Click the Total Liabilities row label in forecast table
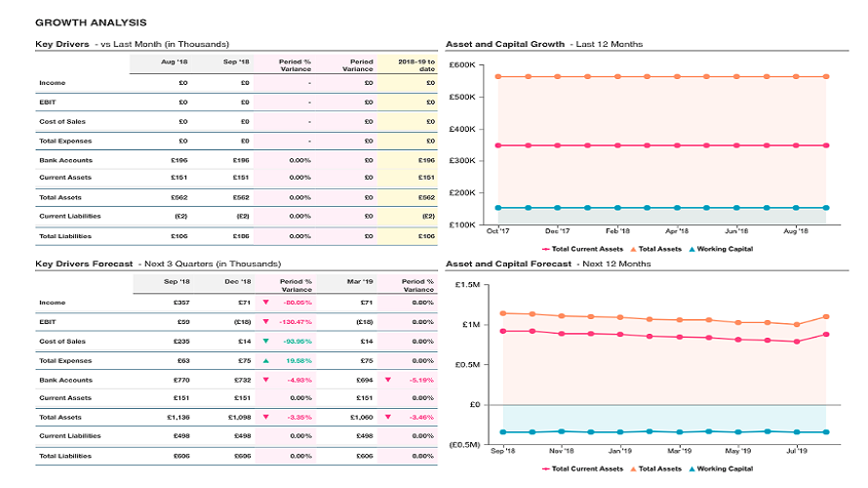The image size is (868, 488). point(65,457)
